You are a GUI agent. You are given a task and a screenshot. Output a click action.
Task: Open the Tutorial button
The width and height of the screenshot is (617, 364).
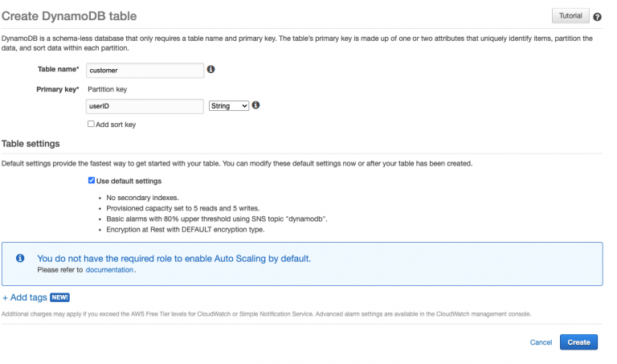[x=570, y=16]
